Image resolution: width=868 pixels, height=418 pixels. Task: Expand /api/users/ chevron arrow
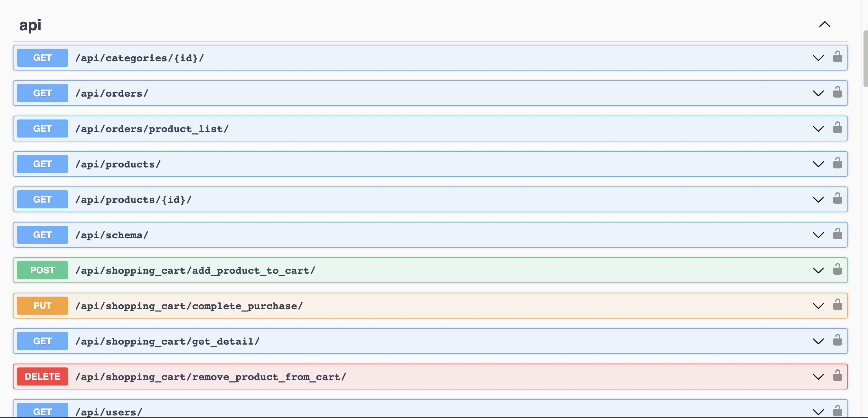pyautogui.click(x=818, y=412)
